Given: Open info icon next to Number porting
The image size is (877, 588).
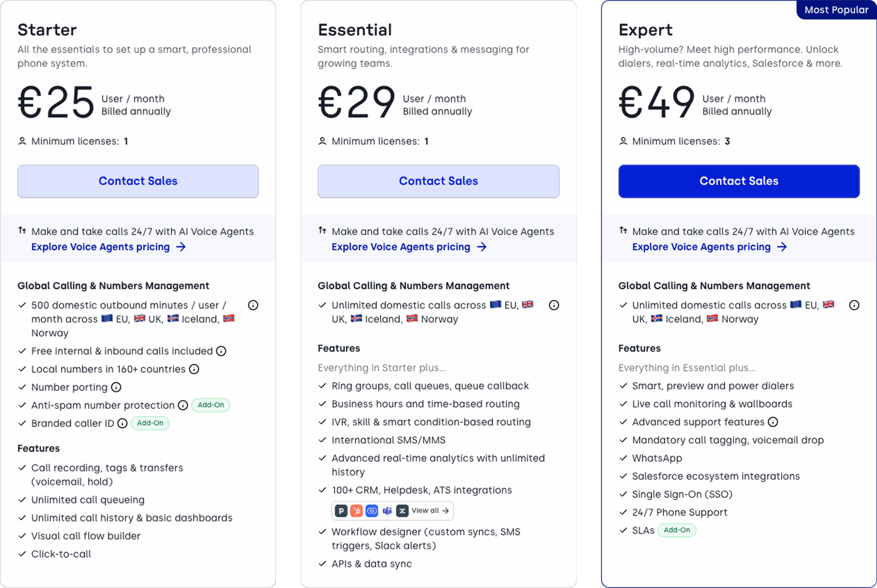Looking at the screenshot, I should coord(116,387).
